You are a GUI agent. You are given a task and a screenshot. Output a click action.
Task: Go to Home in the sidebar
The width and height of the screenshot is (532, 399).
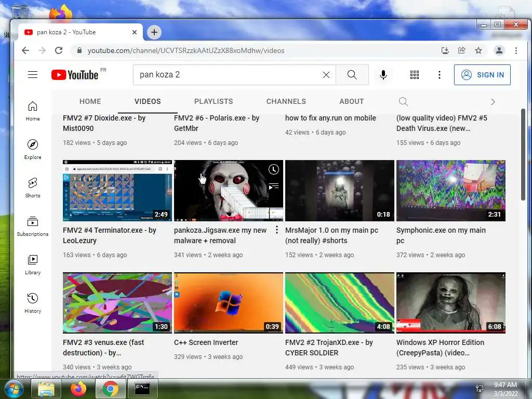[x=33, y=111]
